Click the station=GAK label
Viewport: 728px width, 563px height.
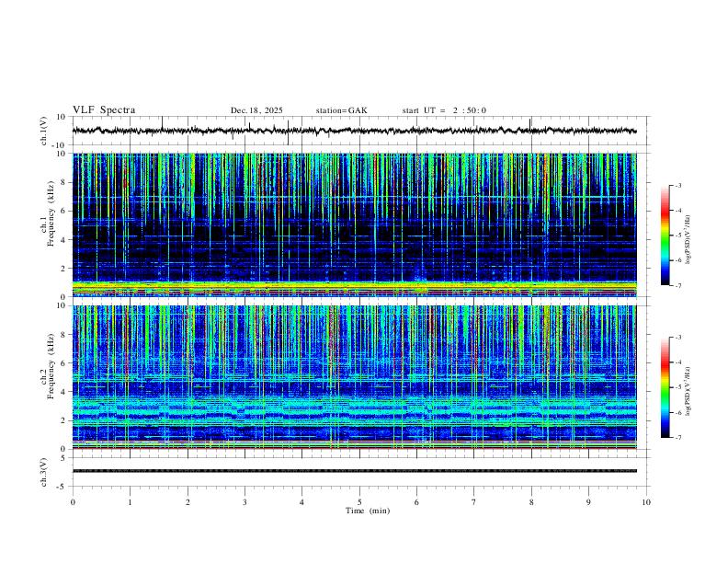(341, 110)
